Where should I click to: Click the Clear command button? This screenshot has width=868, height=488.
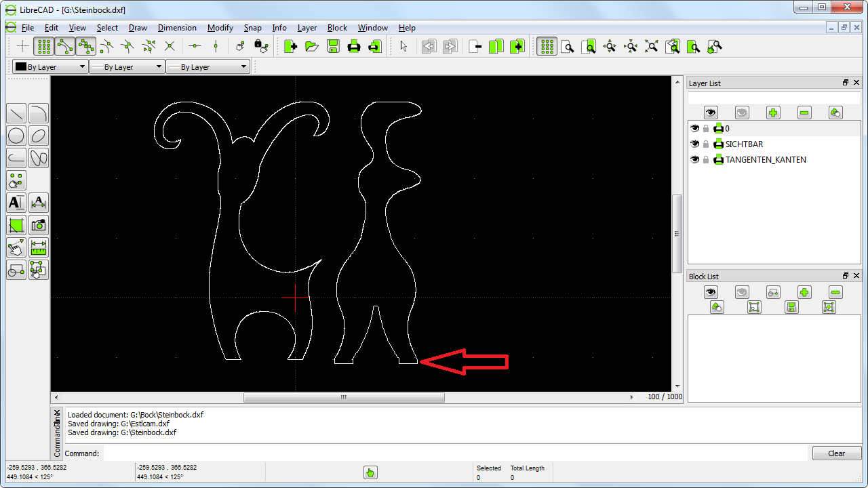click(837, 453)
